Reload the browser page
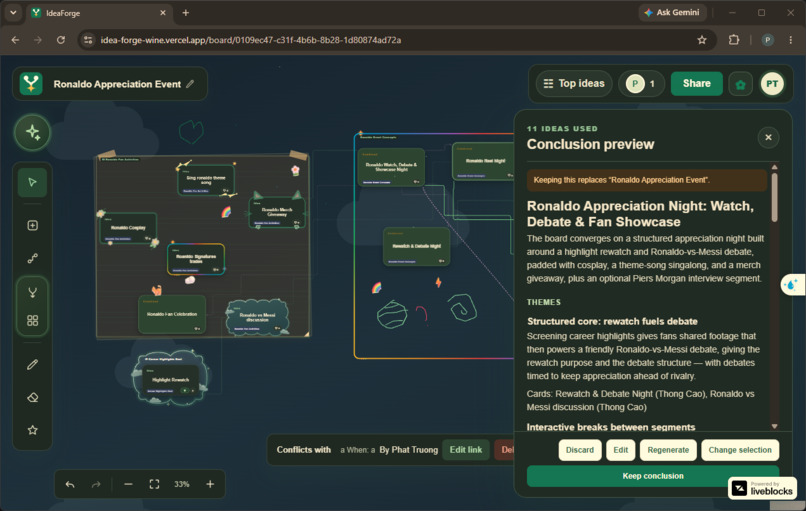The width and height of the screenshot is (806, 511). pos(61,40)
